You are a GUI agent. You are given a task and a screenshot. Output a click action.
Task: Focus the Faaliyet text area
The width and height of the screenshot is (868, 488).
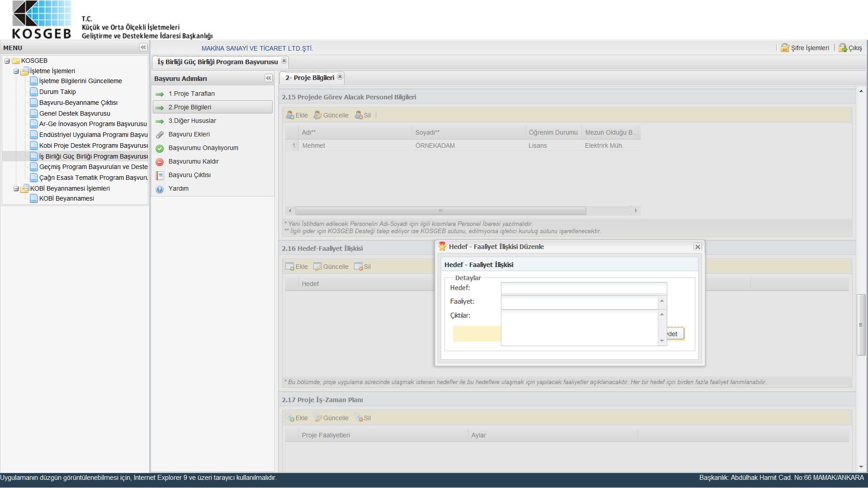click(580, 302)
